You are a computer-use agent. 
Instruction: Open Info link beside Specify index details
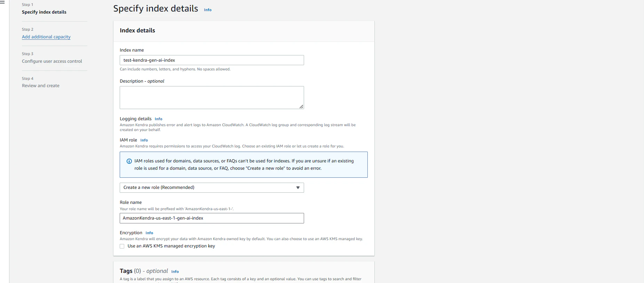pos(208,10)
